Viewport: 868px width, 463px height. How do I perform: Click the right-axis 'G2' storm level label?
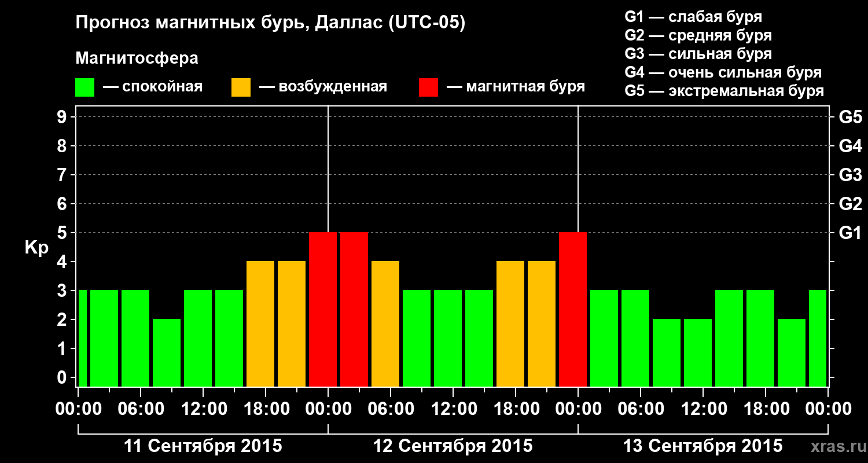(x=850, y=204)
